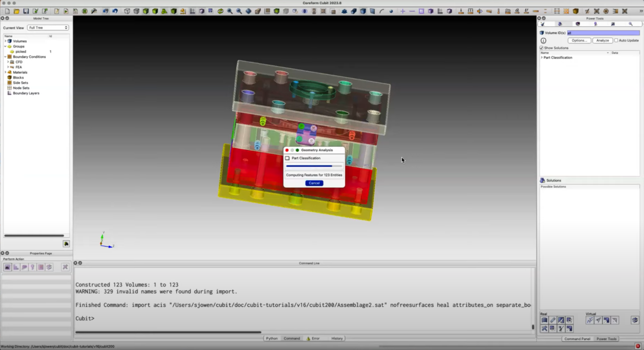Click the info icon beside Options

pos(543,40)
